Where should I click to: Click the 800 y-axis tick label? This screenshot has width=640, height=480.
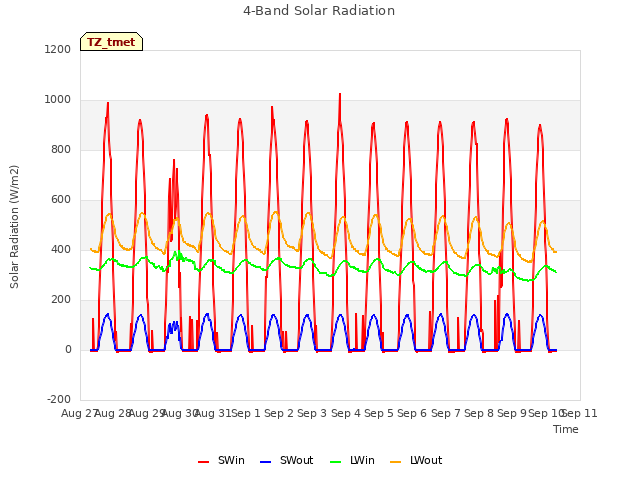point(61,149)
